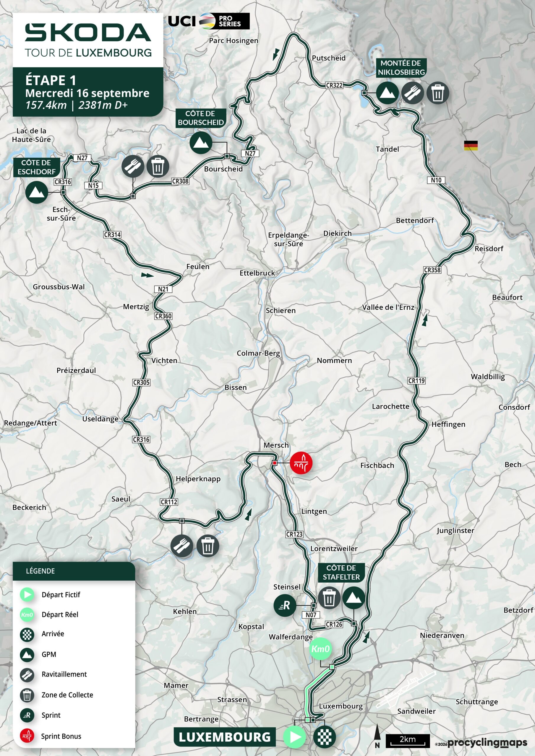Click the Walferdange town name
Viewport: 535px width, 756px height.
tap(291, 637)
